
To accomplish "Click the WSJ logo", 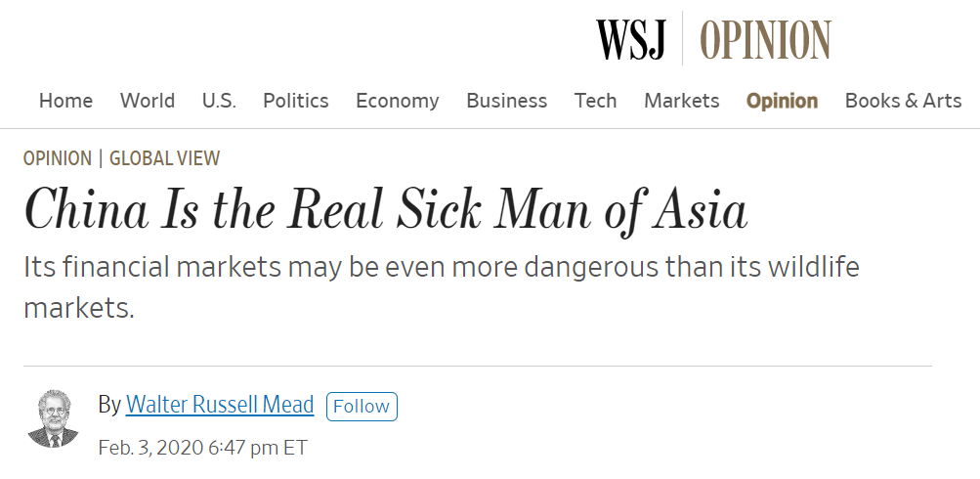I will pos(631,38).
